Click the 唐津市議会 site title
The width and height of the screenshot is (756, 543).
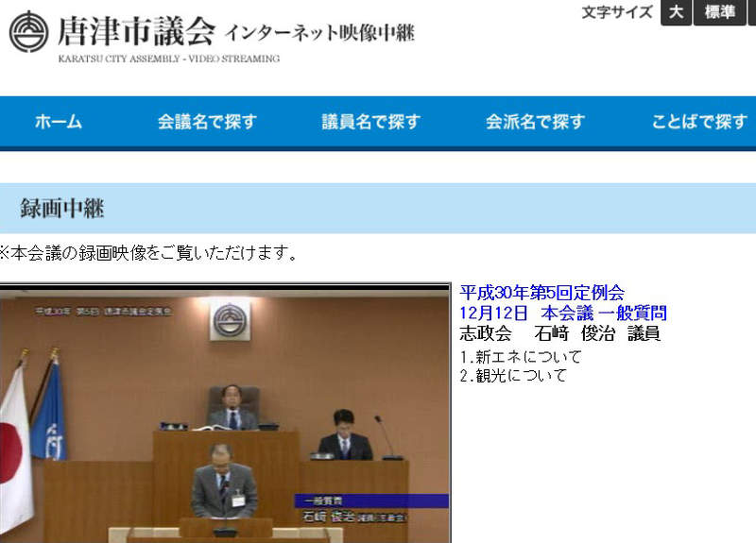(x=136, y=32)
